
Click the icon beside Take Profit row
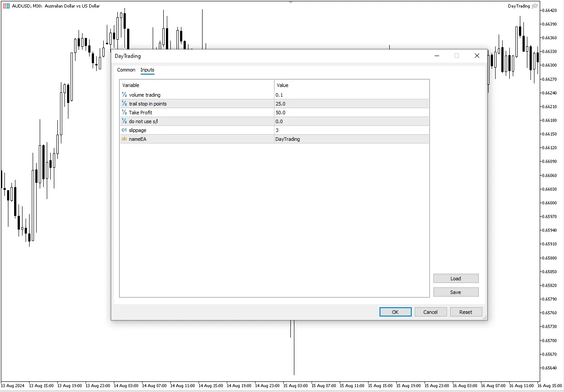click(x=124, y=113)
